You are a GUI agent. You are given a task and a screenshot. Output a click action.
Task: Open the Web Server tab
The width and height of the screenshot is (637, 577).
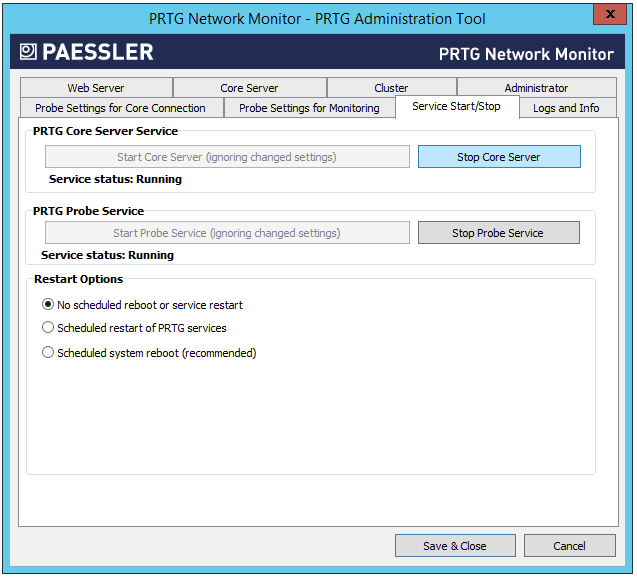(x=96, y=87)
